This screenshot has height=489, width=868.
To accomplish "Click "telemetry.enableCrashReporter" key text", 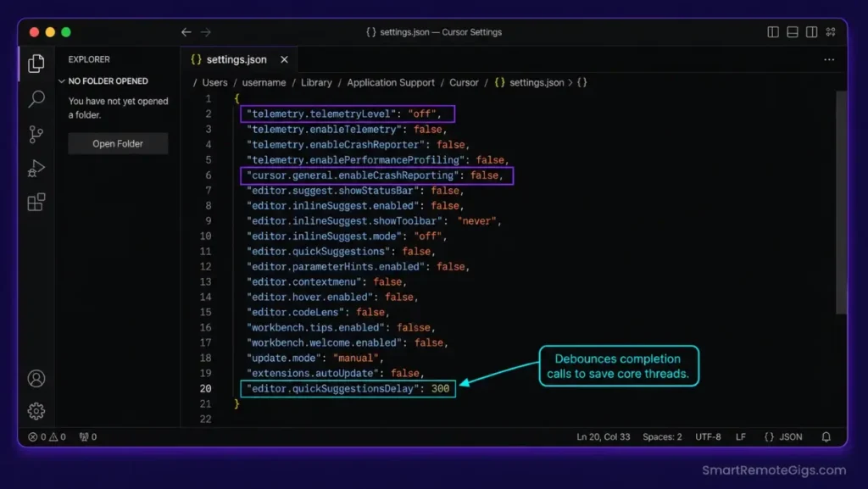I will [x=336, y=145].
